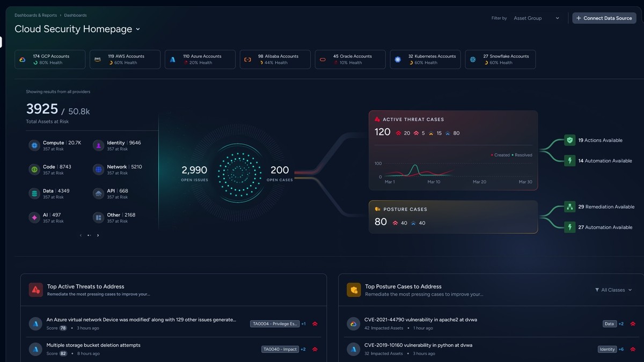Open the All Classes filter dropdown
This screenshot has height=362, width=644.
coord(613,290)
